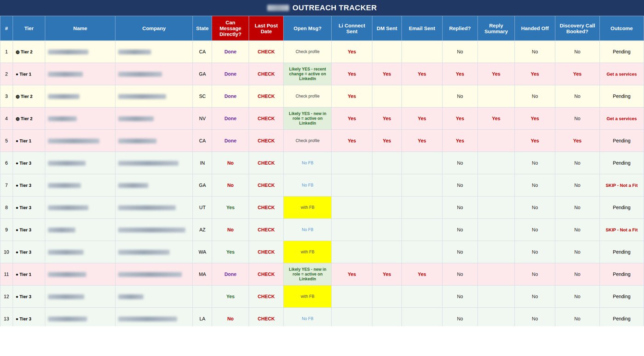
Task: Click 'No FB' cell in row 13
Action: pyautogui.click(x=308, y=319)
